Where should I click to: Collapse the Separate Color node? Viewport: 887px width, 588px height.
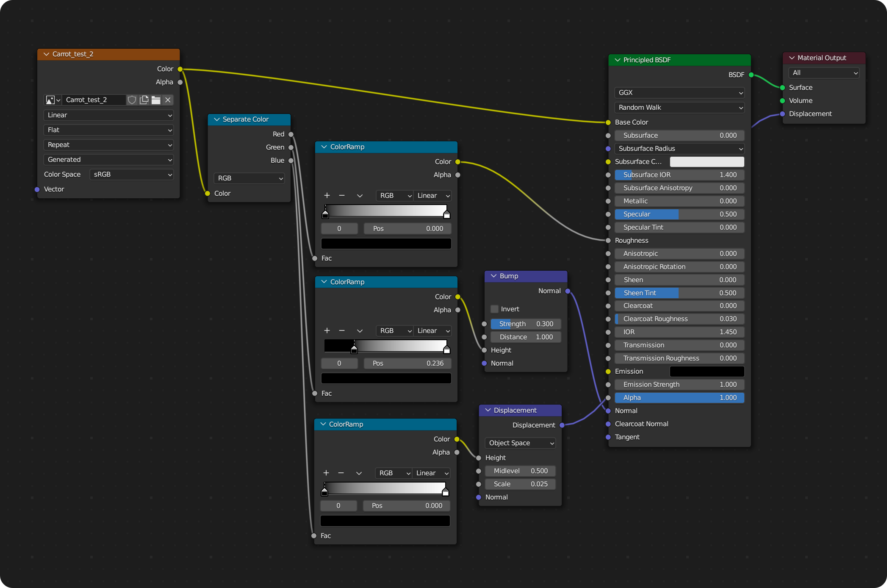pos(217,119)
